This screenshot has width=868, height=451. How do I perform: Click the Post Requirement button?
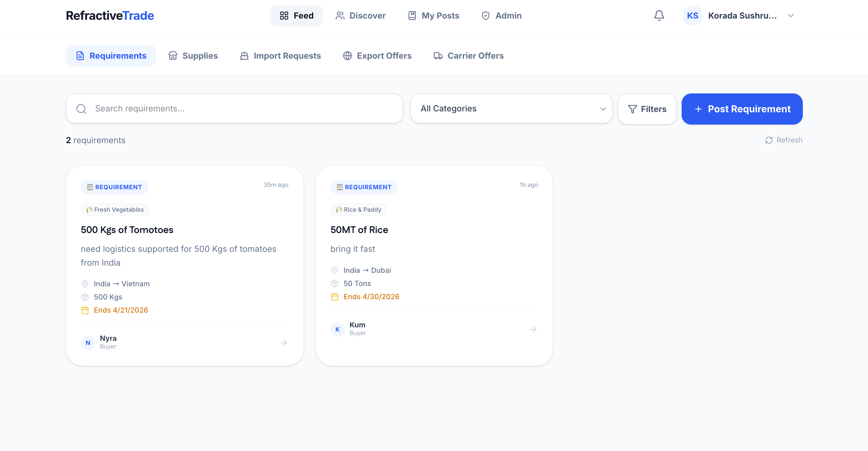pos(742,109)
